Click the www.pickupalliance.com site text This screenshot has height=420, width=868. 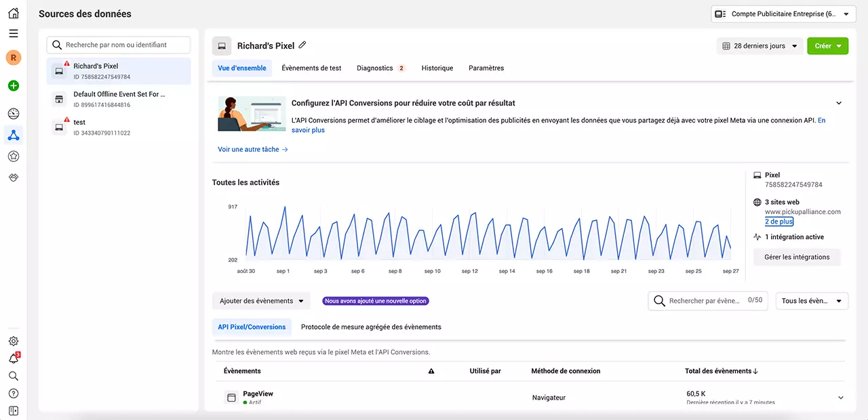[803, 211]
